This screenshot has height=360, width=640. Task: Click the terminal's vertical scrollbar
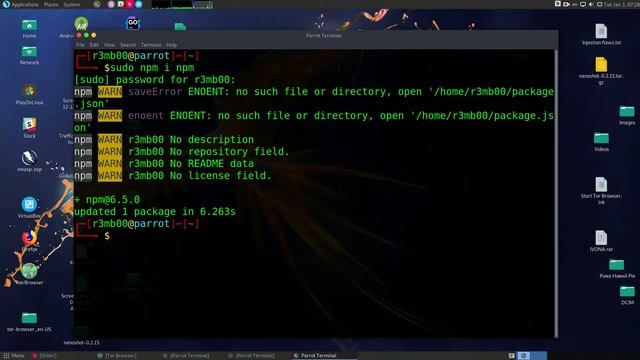click(x=556, y=193)
